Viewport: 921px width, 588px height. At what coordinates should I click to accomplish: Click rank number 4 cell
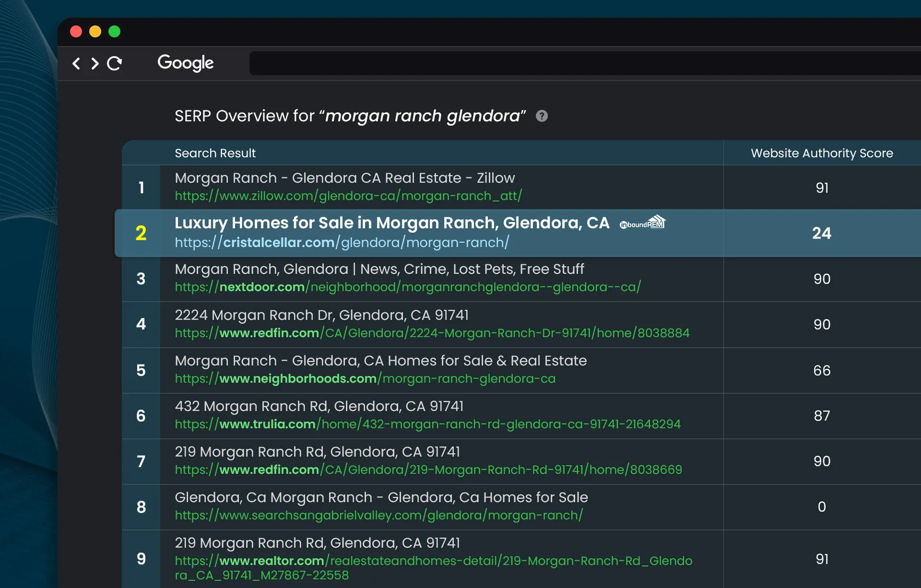point(141,324)
